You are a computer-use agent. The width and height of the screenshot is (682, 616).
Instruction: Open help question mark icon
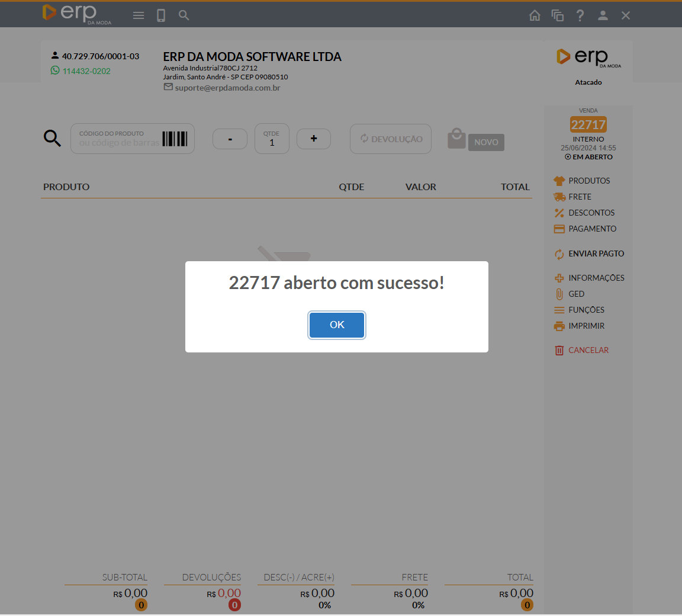pos(580,15)
